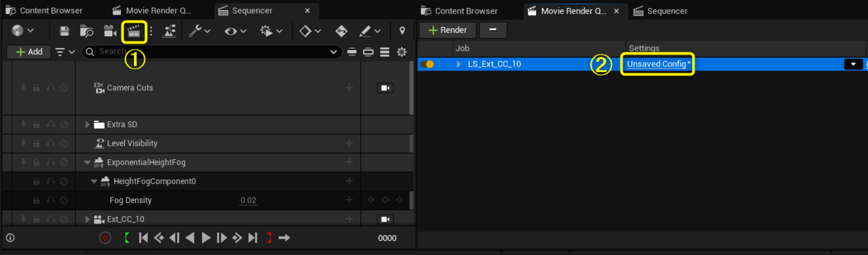Pin the Camera Cuts track
This screenshot has height=255, width=868.
(x=23, y=88)
